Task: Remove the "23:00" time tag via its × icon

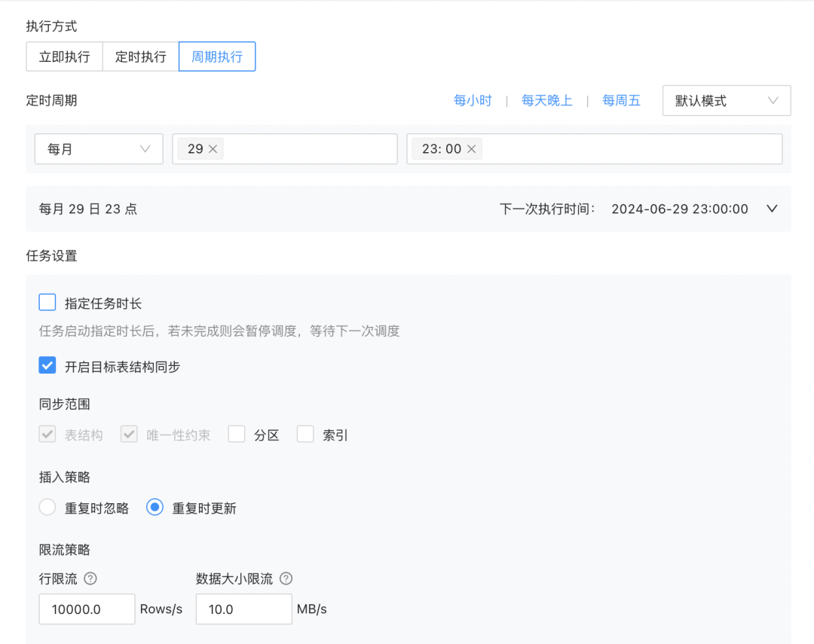Action: (471, 148)
